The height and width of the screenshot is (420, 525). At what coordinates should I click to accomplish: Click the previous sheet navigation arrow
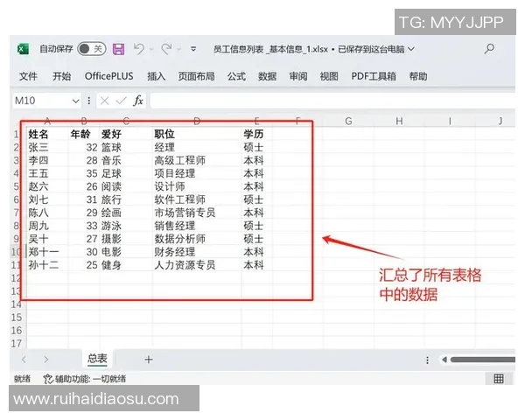coord(24,360)
